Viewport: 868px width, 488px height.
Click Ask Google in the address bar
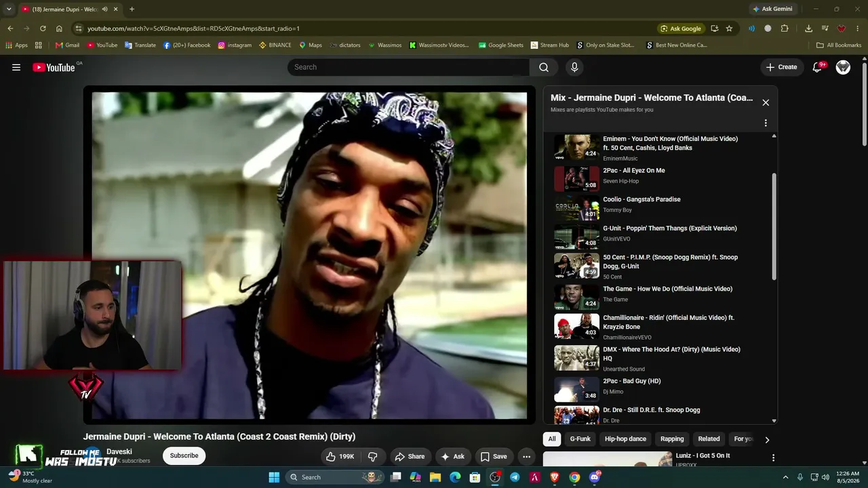click(682, 28)
